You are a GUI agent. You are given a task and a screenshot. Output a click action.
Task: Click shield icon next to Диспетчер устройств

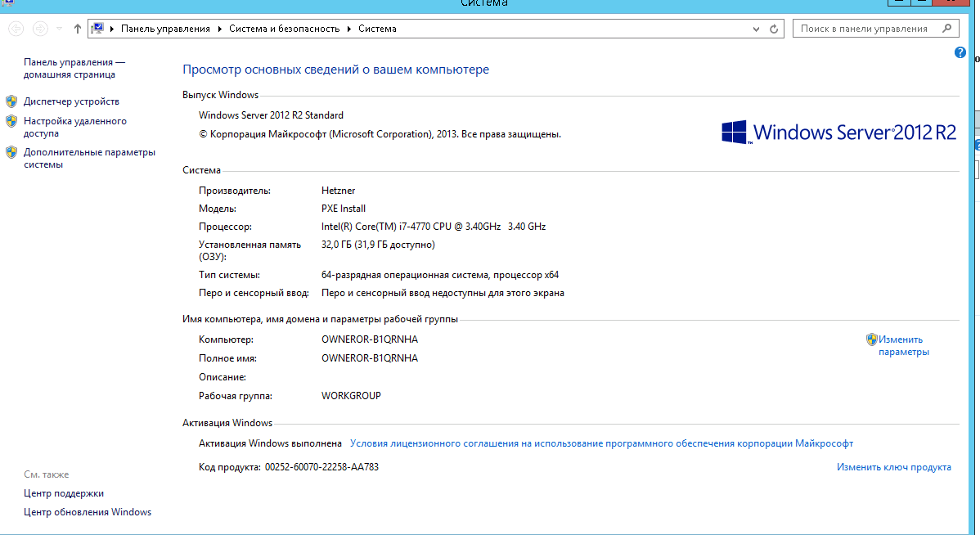click(x=12, y=101)
